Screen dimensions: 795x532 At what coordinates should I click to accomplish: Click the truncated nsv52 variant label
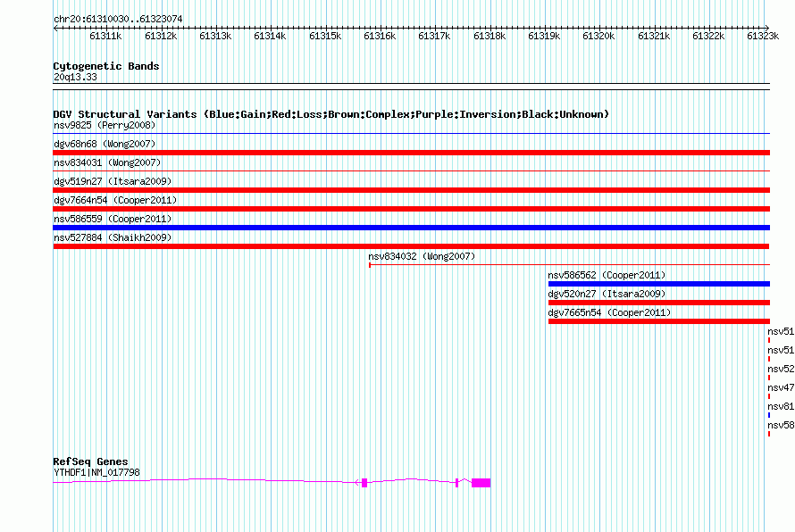coord(781,369)
